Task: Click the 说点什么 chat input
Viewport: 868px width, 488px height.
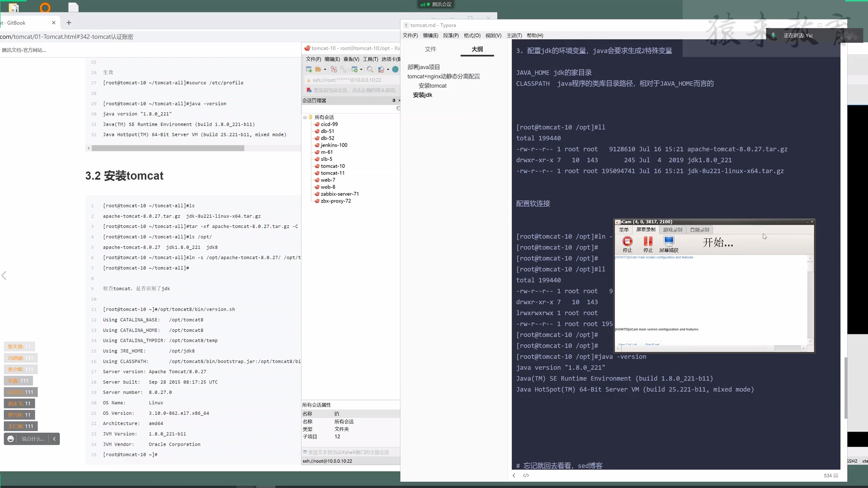Action: 33,439
